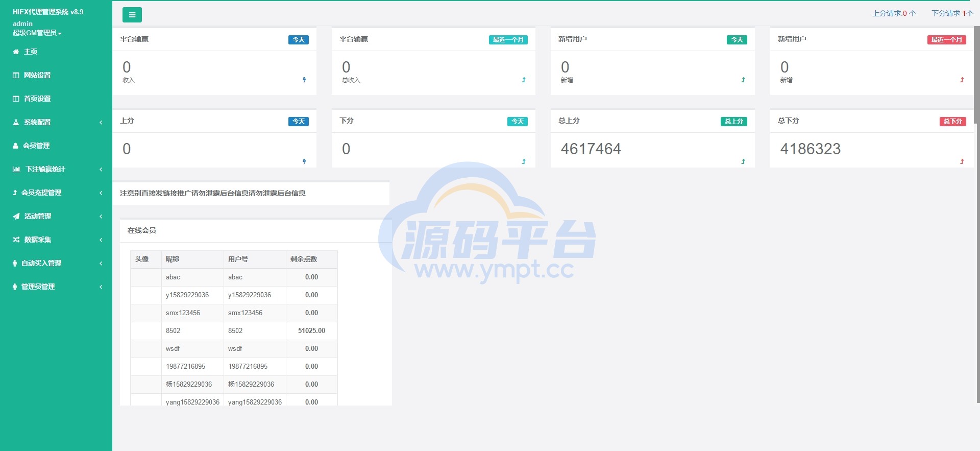Click the 注意别直接发链接推广 notice text

(x=213, y=194)
